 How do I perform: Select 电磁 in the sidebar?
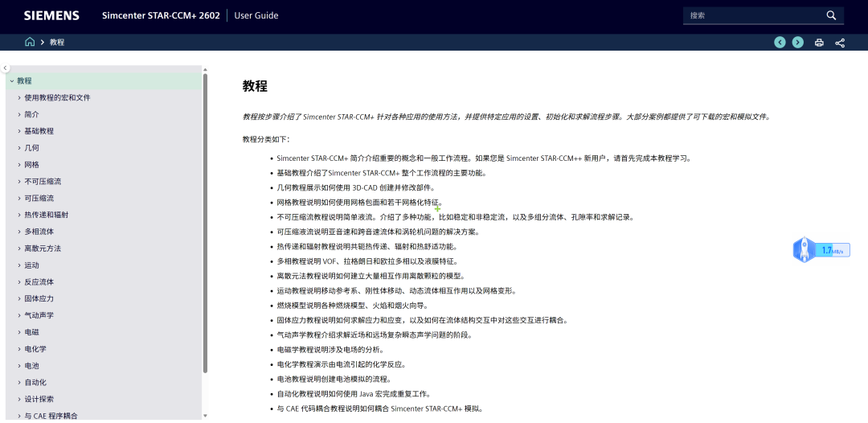pos(31,332)
